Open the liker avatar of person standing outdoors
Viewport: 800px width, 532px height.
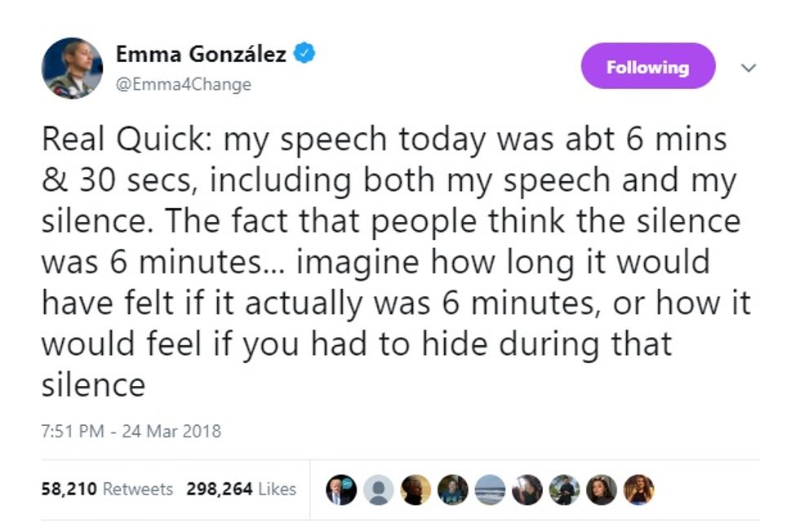564,490
